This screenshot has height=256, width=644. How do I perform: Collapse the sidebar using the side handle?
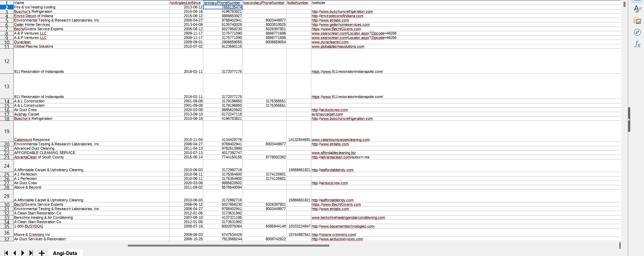pyautogui.click(x=629, y=119)
